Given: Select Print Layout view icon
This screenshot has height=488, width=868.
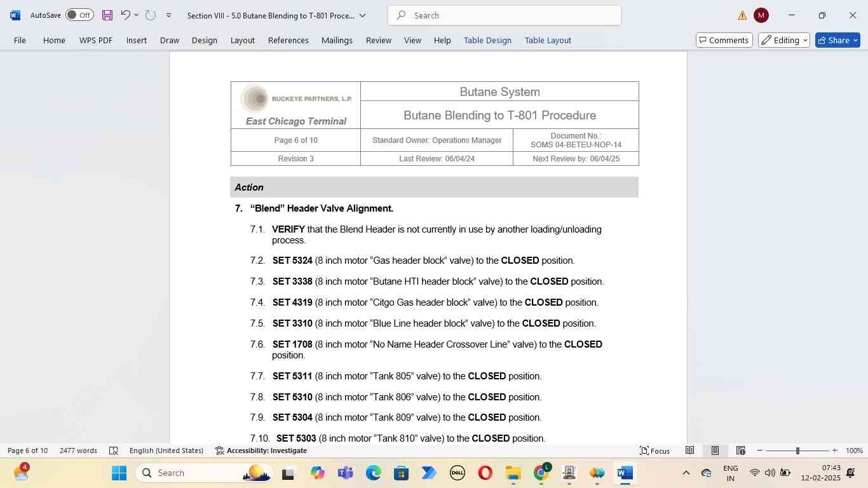Looking at the screenshot, I should click(715, 451).
